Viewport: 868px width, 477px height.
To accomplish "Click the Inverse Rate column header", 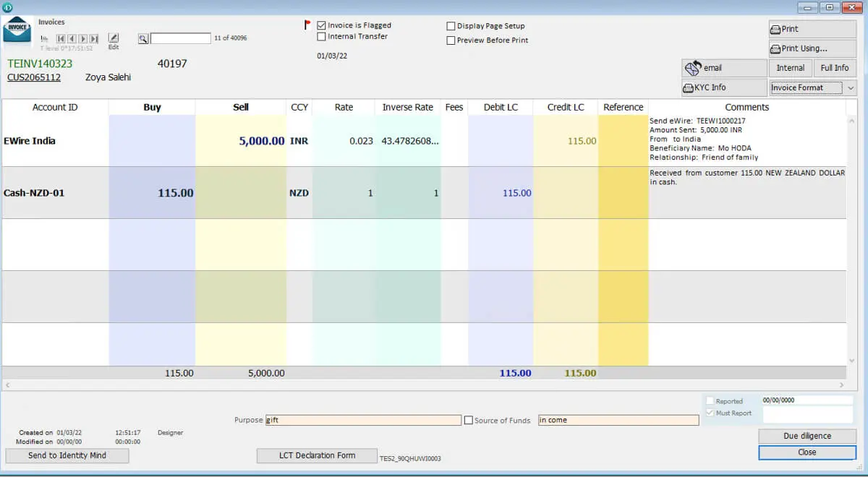I will pyautogui.click(x=407, y=107).
